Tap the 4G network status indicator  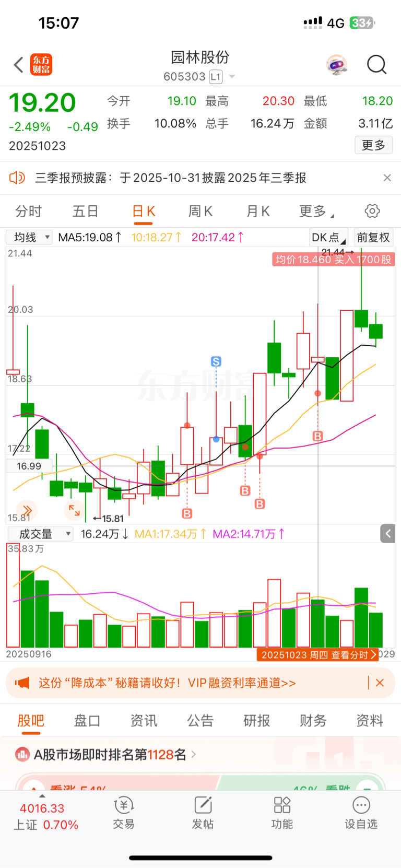click(336, 23)
